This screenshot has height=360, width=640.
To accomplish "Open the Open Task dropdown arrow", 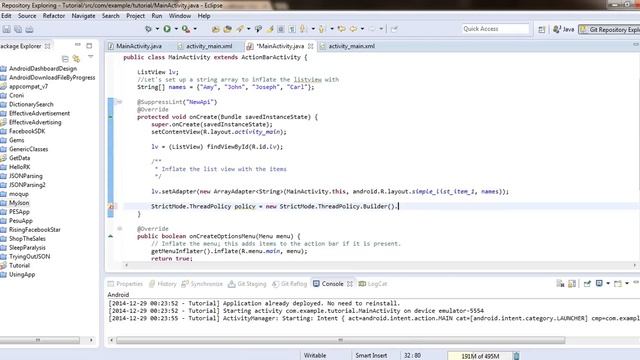I will (x=249, y=29).
